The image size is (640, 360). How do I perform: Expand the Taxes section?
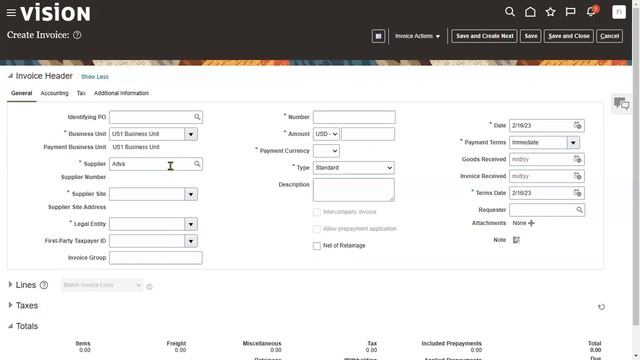[x=10, y=305]
